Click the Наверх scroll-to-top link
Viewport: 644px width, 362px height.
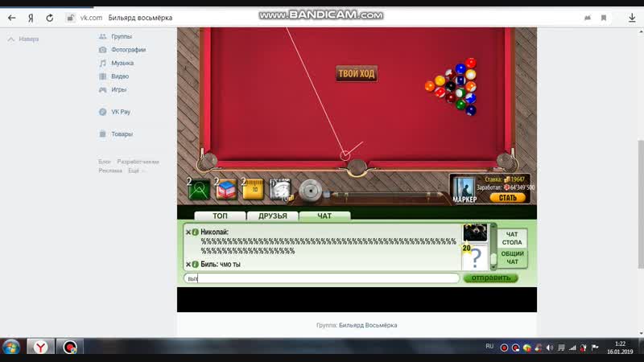coord(23,39)
